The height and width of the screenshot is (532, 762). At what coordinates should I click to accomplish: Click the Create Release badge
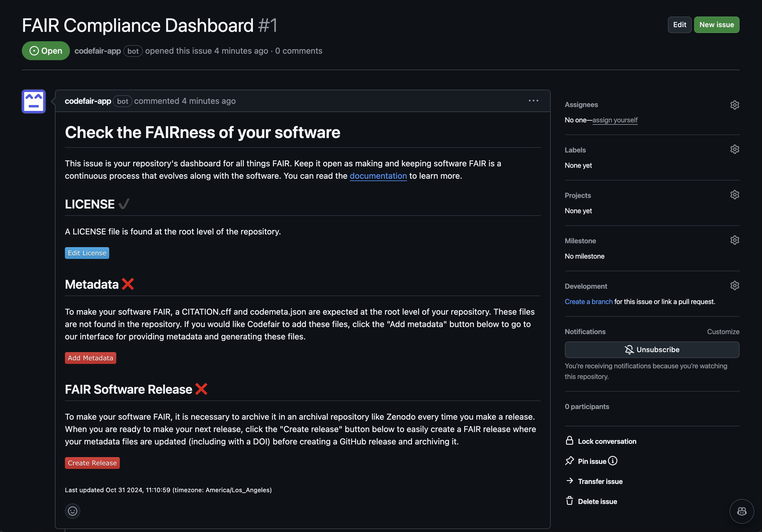point(92,463)
